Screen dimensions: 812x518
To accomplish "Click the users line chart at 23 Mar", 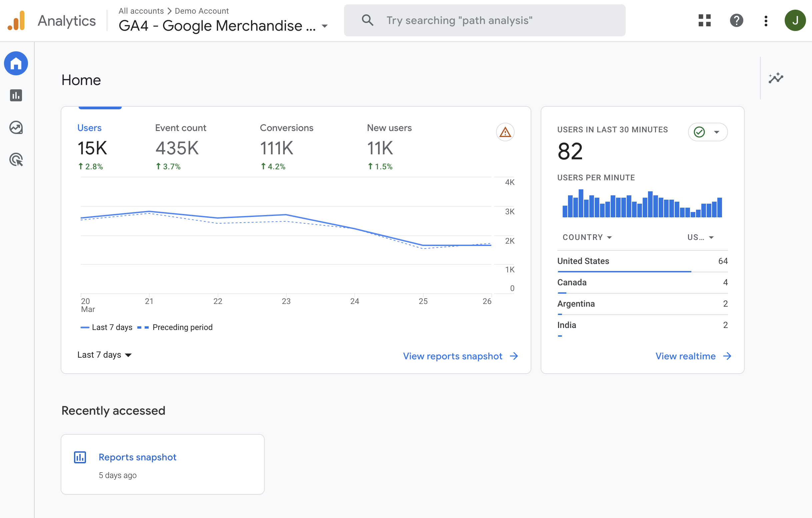I will tap(286, 214).
